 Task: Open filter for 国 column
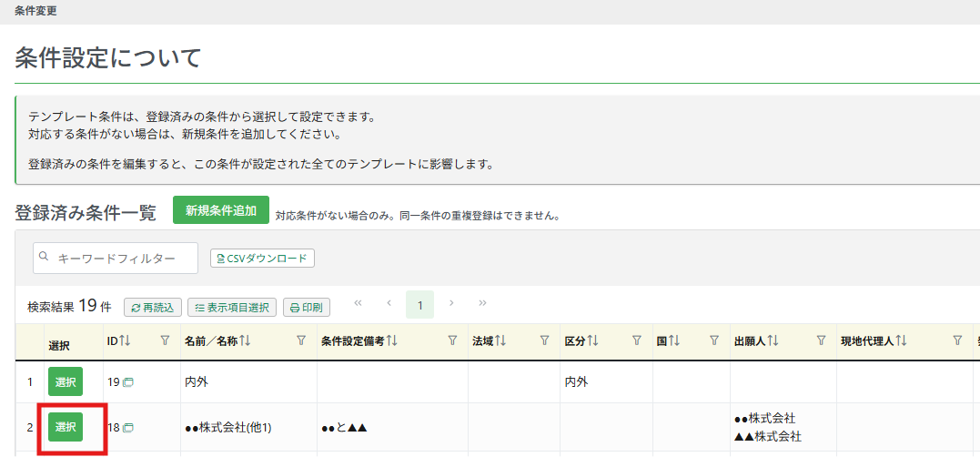pyautogui.click(x=714, y=340)
